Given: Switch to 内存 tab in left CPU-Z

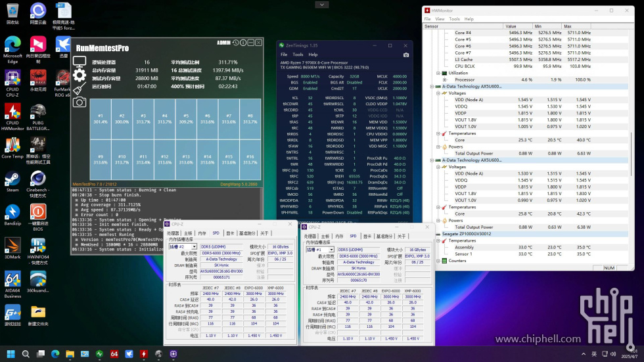Looking at the screenshot, I should [x=202, y=233].
